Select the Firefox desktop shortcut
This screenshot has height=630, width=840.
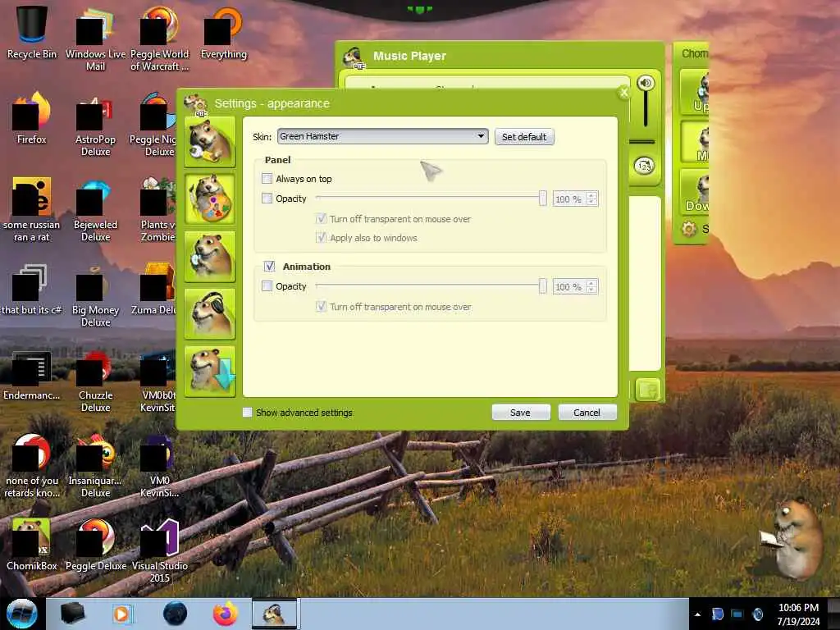click(32, 118)
